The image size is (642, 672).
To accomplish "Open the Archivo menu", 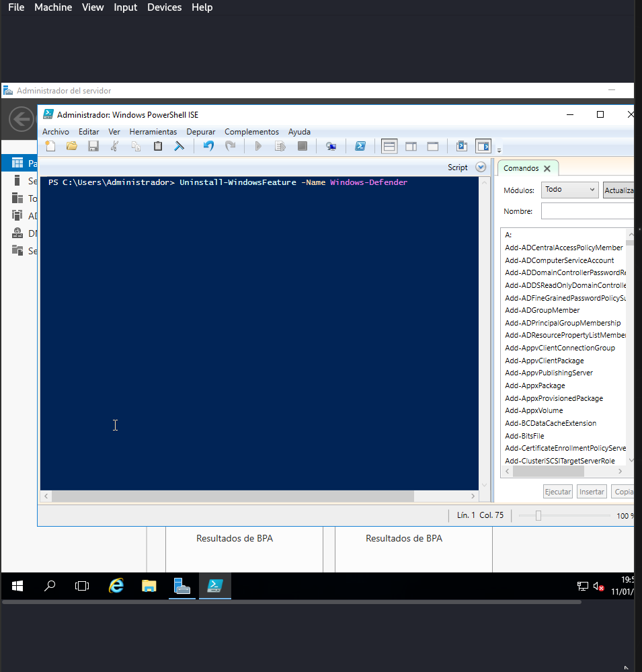I will (56, 132).
